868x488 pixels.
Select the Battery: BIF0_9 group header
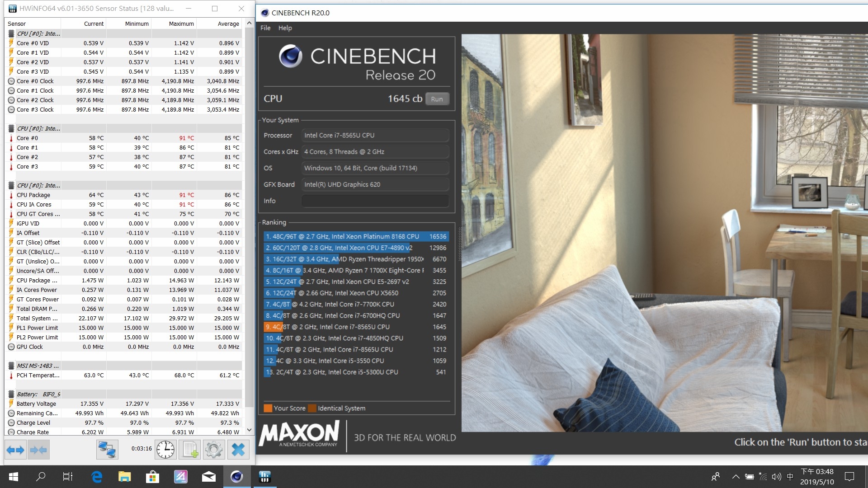124,394
